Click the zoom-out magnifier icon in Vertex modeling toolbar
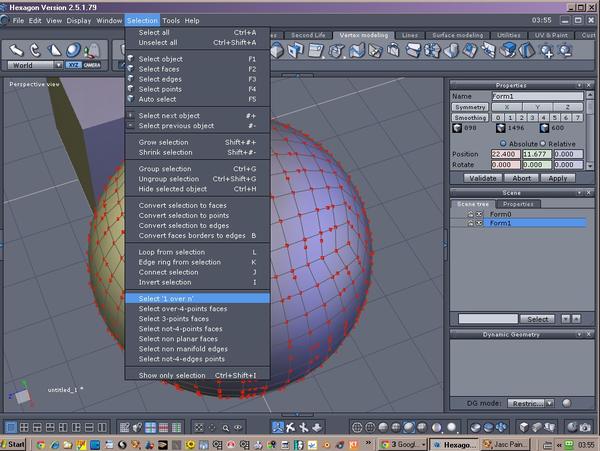Screen dimensions: 600x451 [x=565, y=51]
